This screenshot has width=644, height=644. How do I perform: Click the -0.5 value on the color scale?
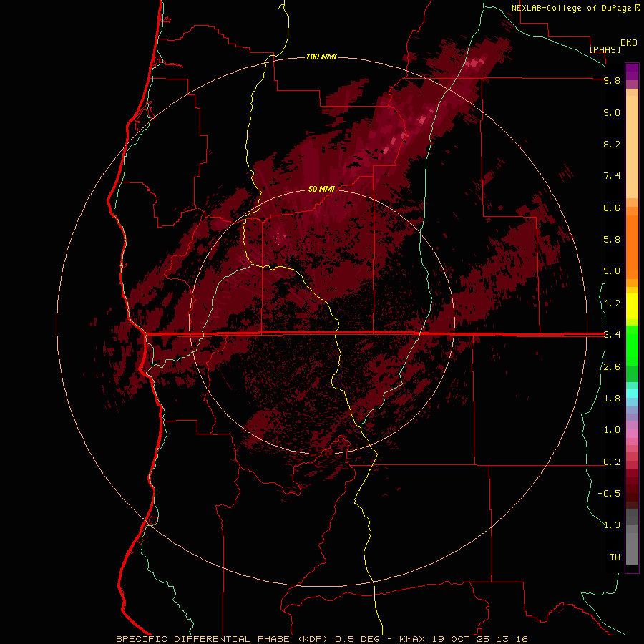609,494
